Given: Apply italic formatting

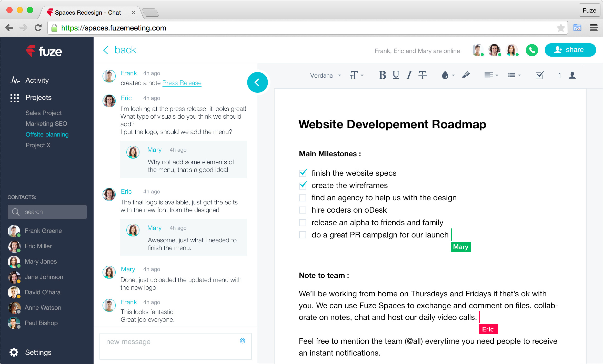Looking at the screenshot, I should [409, 75].
